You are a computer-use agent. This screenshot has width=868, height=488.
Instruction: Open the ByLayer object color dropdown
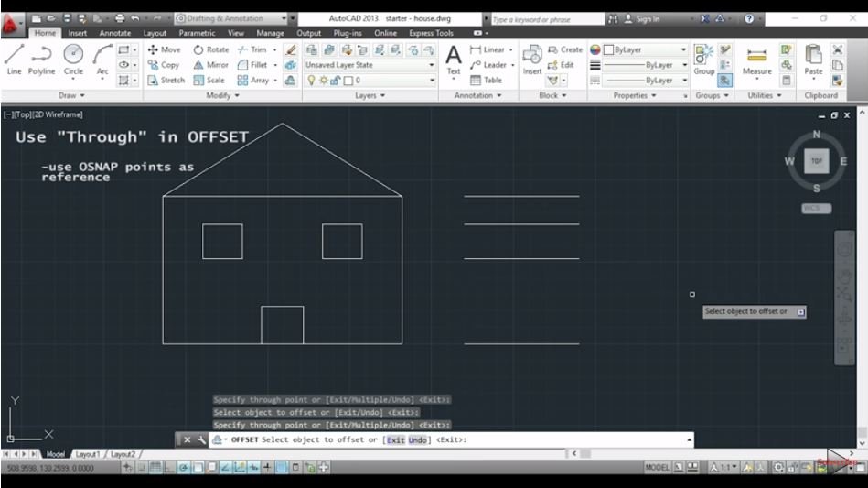pos(645,49)
